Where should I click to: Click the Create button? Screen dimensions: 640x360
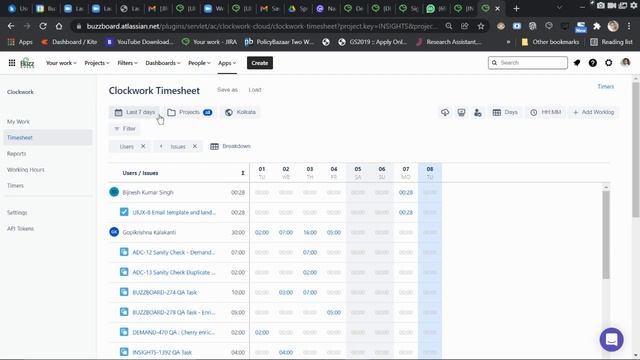260,63
